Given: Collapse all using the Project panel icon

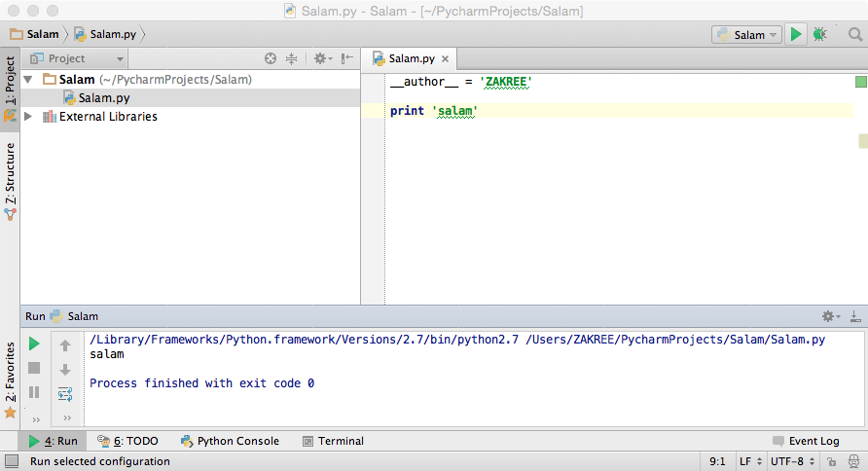Looking at the screenshot, I should pos(291,59).
